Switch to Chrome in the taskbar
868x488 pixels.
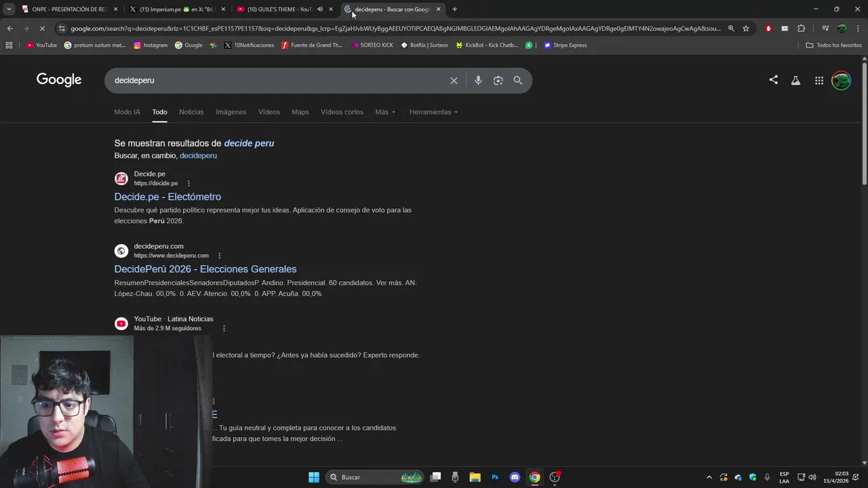point(534,477)
